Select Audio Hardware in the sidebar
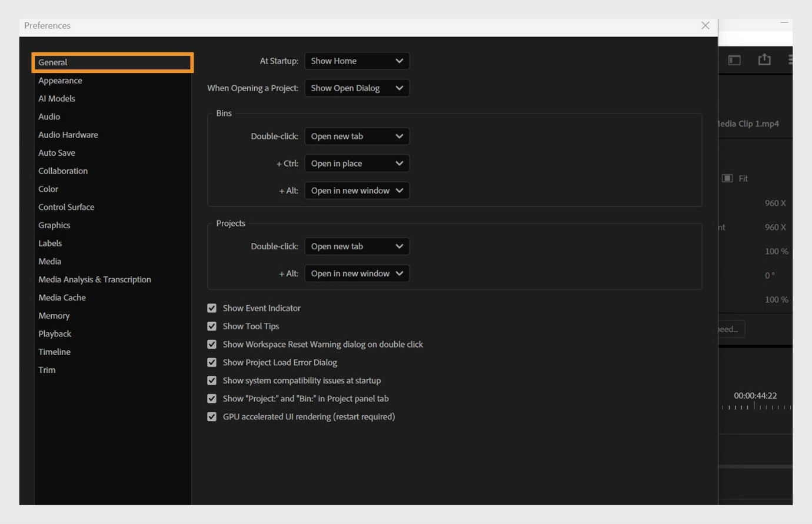 [x=68, y=135]
